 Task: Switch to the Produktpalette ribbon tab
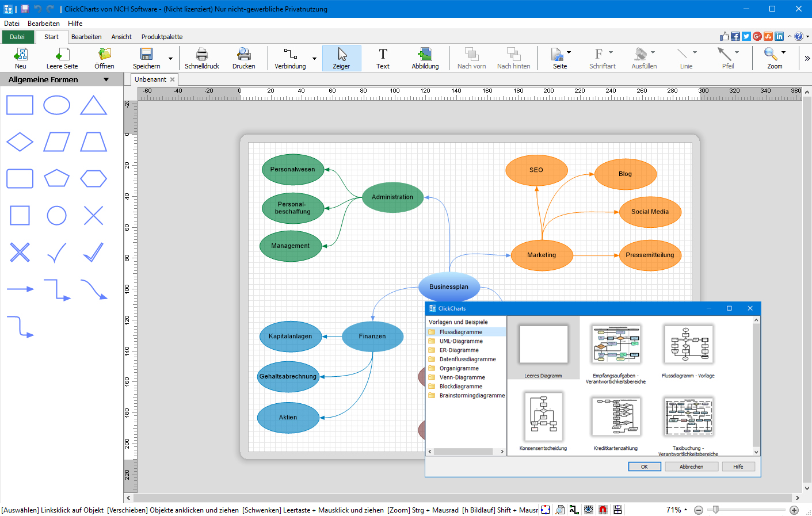pos(162,37)
